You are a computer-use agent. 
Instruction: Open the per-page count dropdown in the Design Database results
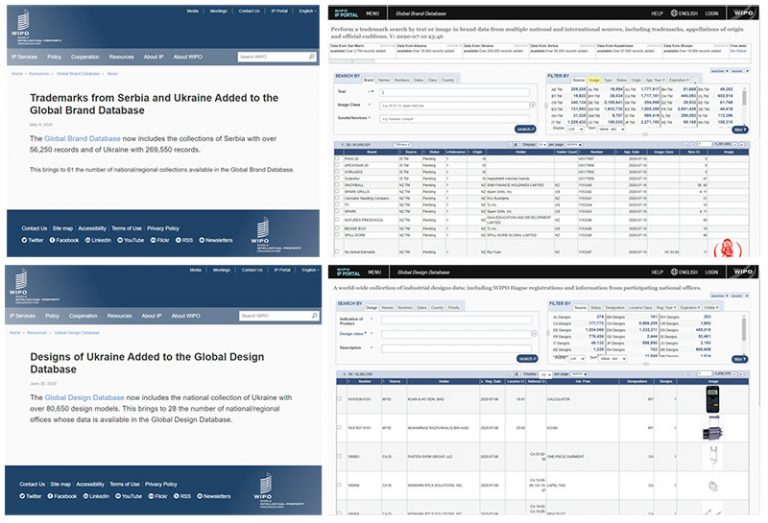coord(545,374)
